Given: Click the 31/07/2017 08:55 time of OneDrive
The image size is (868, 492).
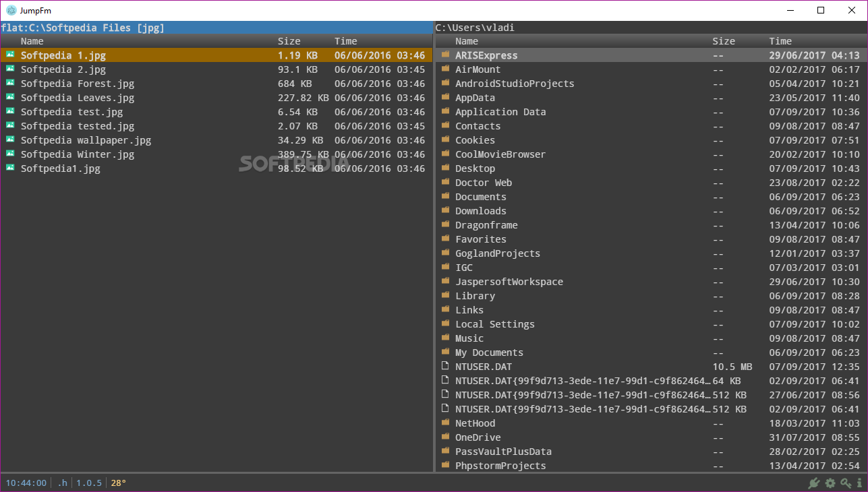Looking at the screenshot, I should click(814, 437).
